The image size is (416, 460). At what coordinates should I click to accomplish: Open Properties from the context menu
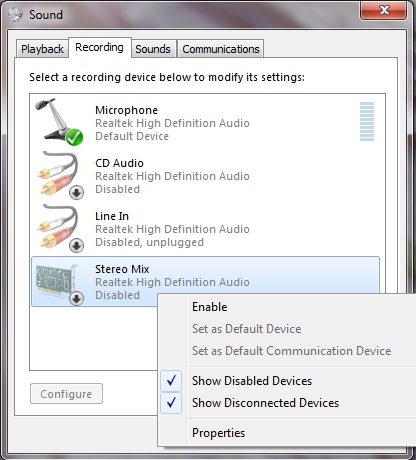tap(218, 433)
